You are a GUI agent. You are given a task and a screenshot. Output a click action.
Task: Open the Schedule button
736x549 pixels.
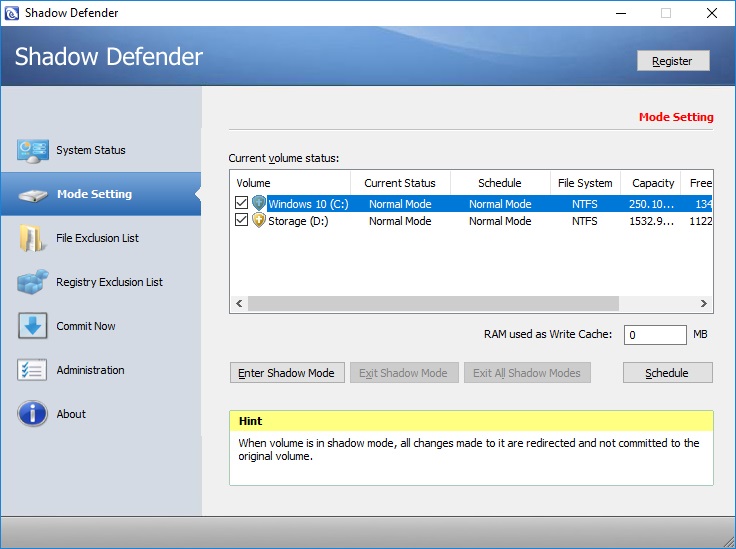click(x=667, y=373)
